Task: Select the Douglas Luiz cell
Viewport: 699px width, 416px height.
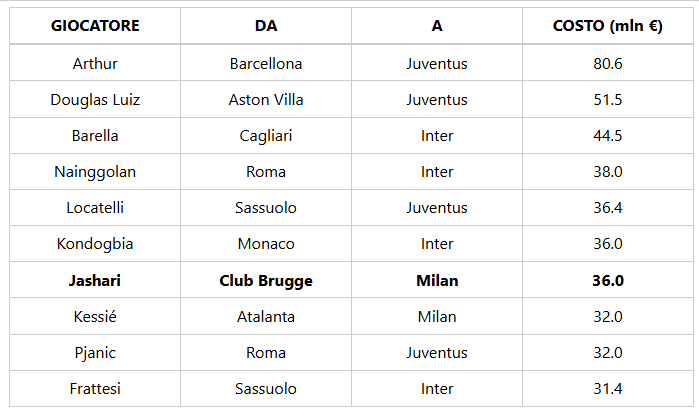Action: click(x=95, y=100)
